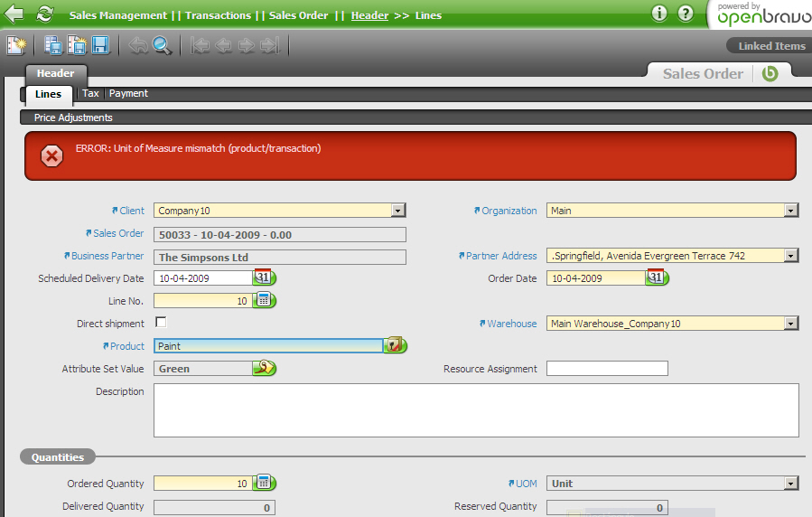Viewport: 812px width, 517px height.
Task: Toggle the Direct shipment checkbox
Action: [161, 322]
